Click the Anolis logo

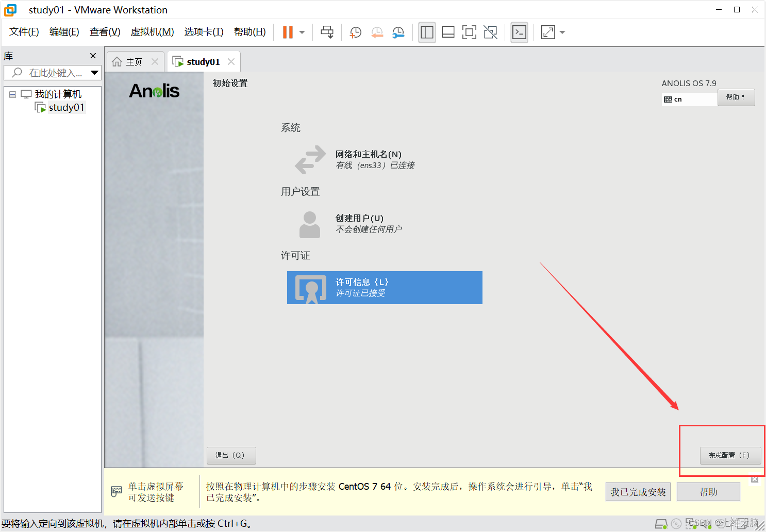[x=154, y=91]
